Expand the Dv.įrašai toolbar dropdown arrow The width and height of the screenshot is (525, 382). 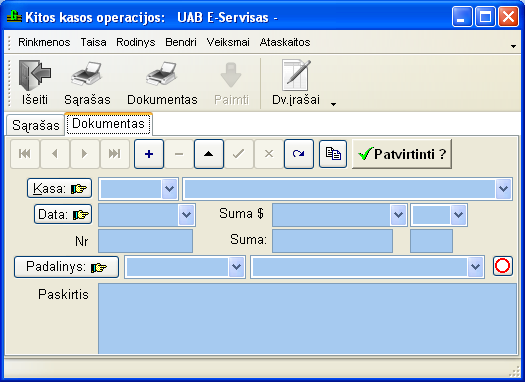[x=333, y=104]
